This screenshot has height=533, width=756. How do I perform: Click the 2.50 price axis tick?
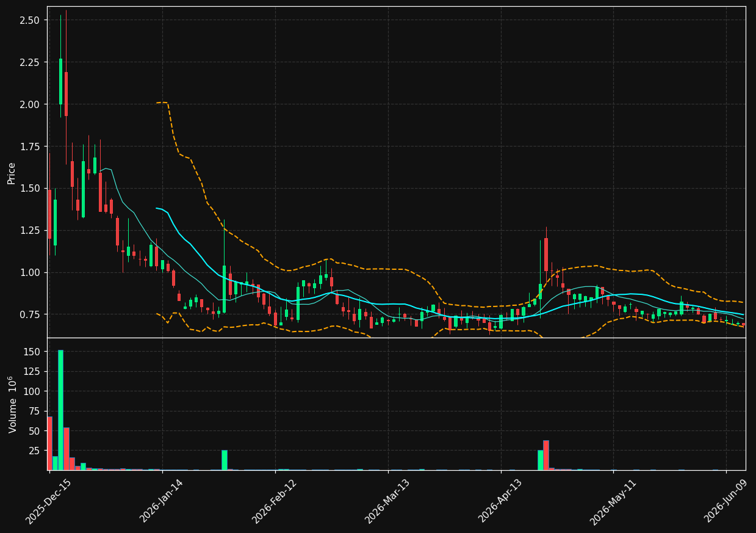pos(29,20)
